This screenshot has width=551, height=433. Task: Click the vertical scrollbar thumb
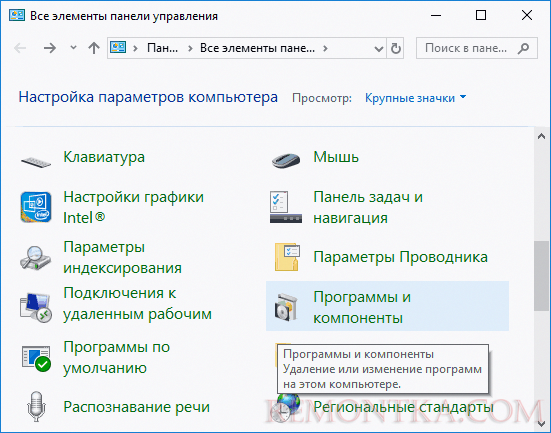(x=541, y=276)
